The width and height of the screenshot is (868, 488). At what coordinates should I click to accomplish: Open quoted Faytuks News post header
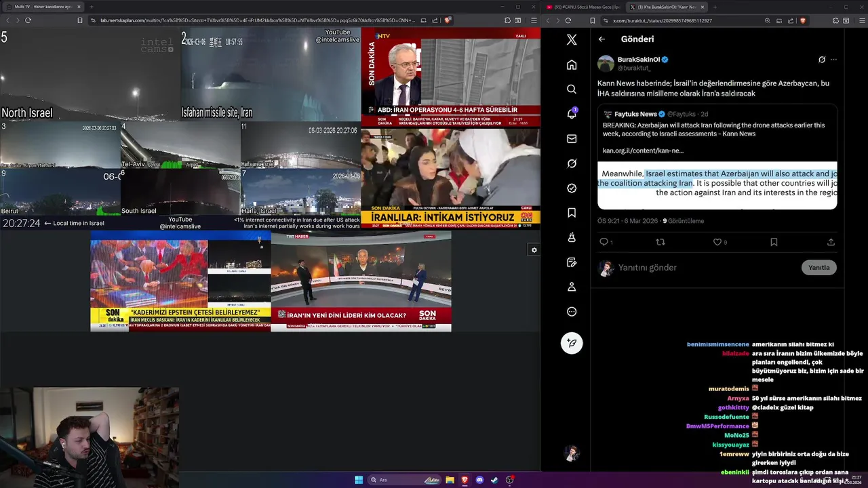654,114
